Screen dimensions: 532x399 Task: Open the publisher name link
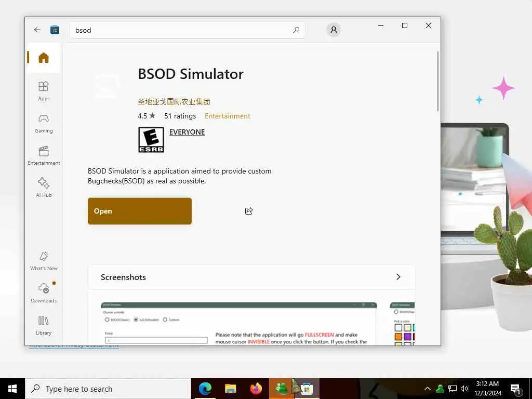pyautogui.click(x=174, y=101)
